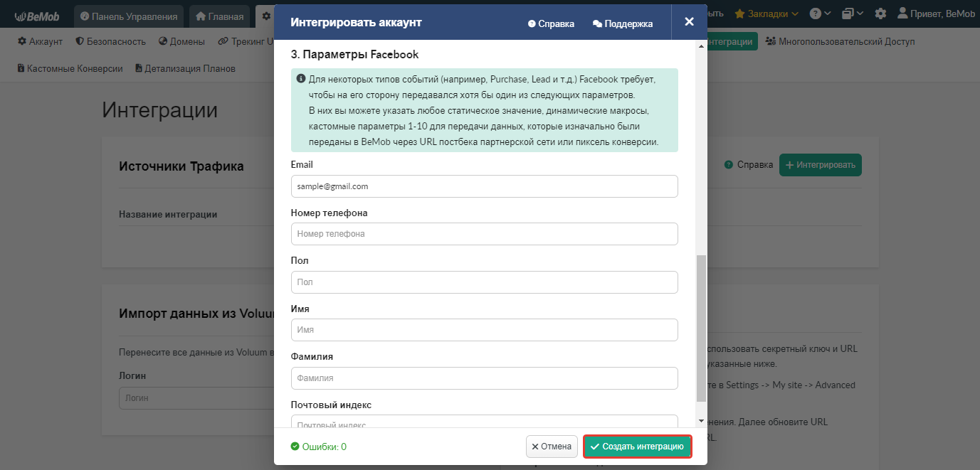Click the user avatar icon
The height and width of the screenshot is (470, 980).
pos(902,14)
